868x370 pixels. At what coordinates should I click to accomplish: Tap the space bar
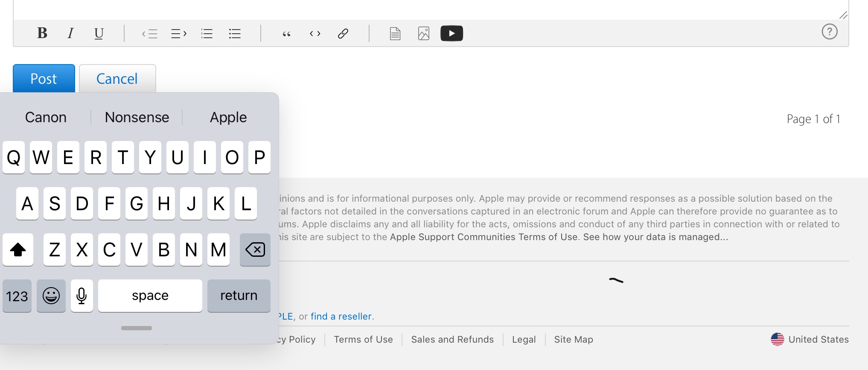(x=150, y=296)
